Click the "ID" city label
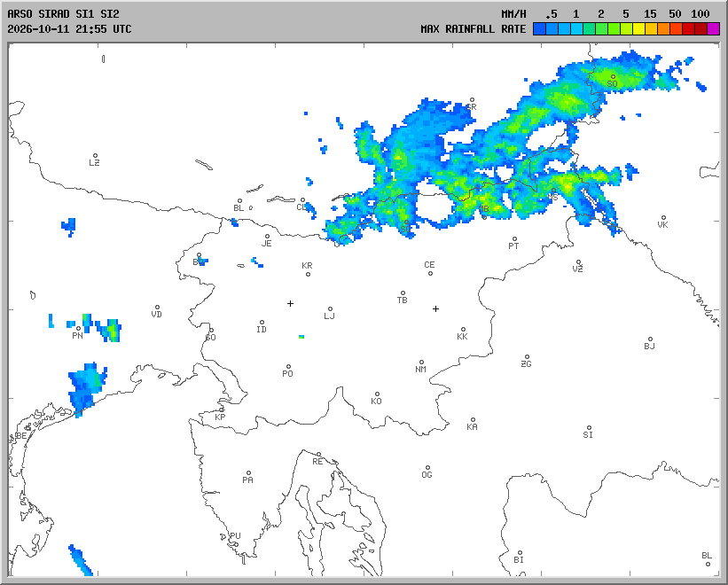 point(262,330)
